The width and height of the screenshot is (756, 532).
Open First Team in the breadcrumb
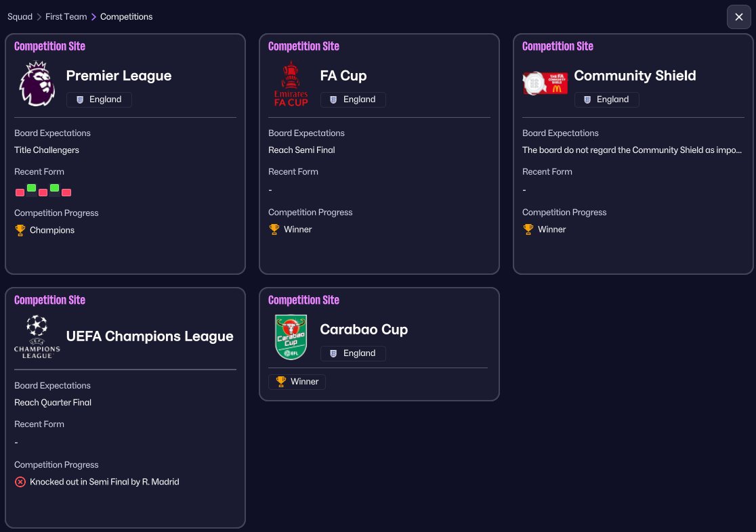[66, 17]
